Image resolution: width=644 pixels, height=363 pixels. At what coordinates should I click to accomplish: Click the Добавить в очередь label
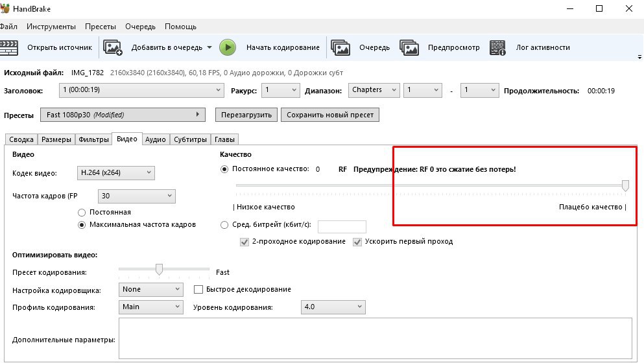pos(167,47)
